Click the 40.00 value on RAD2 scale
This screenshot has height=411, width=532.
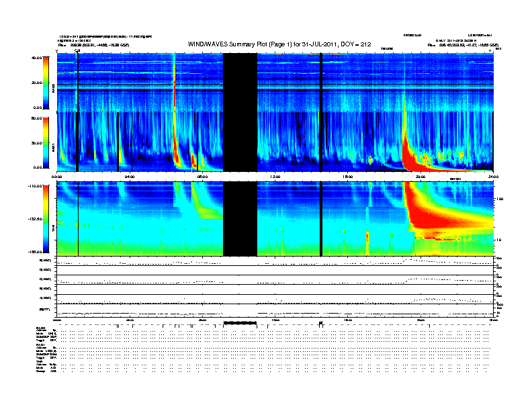[36, 58]
